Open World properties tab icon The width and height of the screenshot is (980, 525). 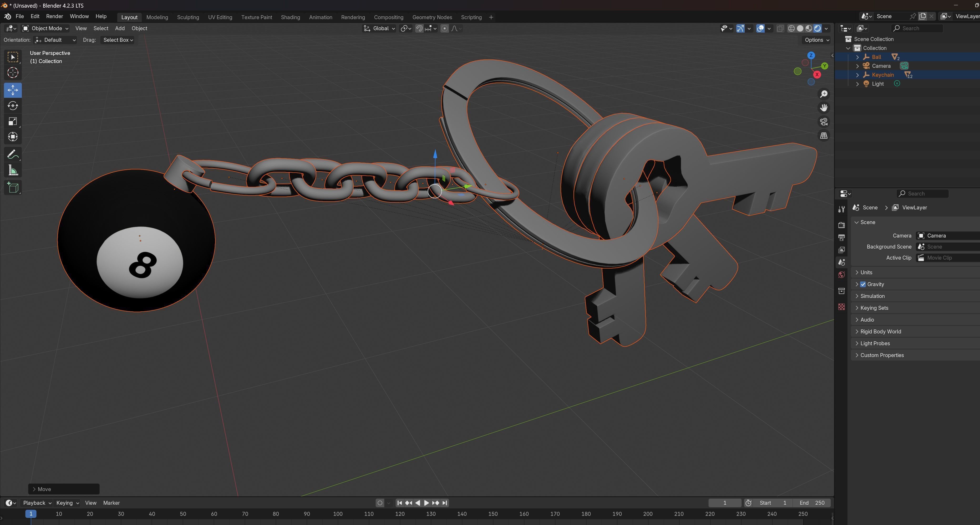pyautogui.click(x=841, y=275)
